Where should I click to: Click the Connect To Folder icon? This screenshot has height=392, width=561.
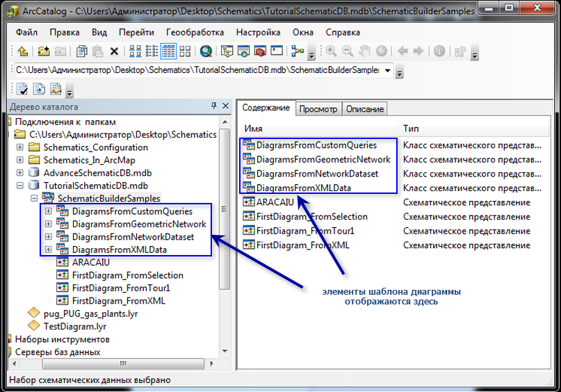pos(43,51)
